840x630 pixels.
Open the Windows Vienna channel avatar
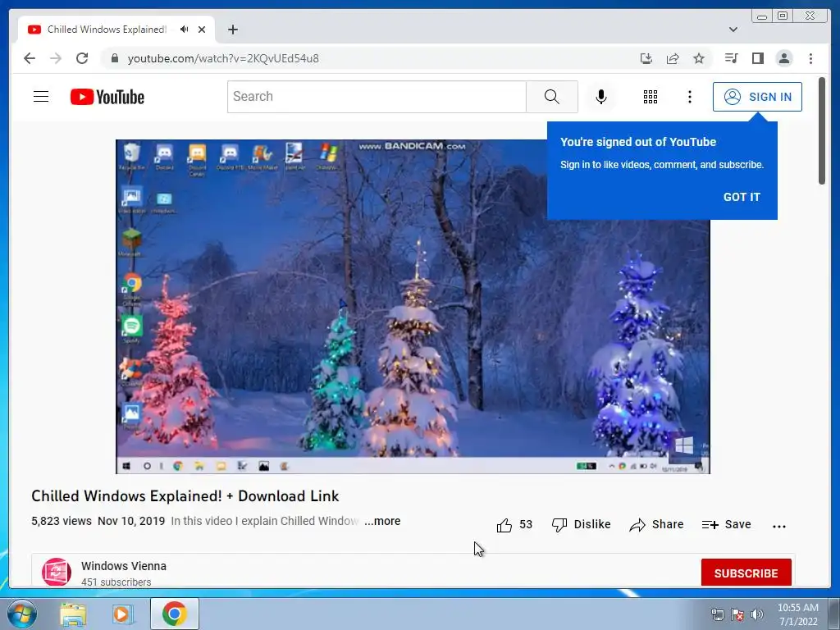[57, 572]
